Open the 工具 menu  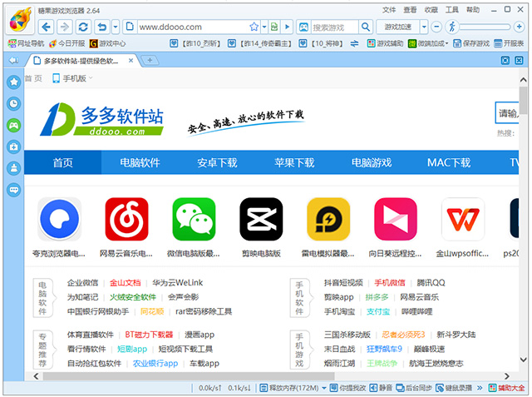point(451,10)
